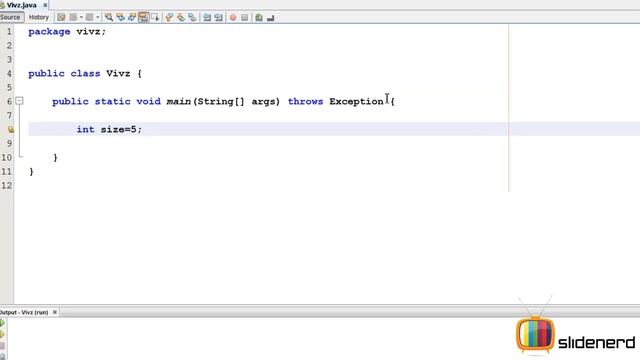
Task: Click the 'args' parameter name
Action: [x=263, y=102]
